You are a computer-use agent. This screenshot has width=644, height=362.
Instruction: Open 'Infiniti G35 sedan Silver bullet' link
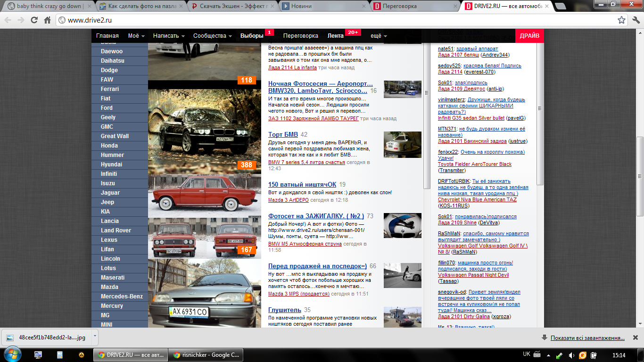pyautogui.click(x=471, y=118)
